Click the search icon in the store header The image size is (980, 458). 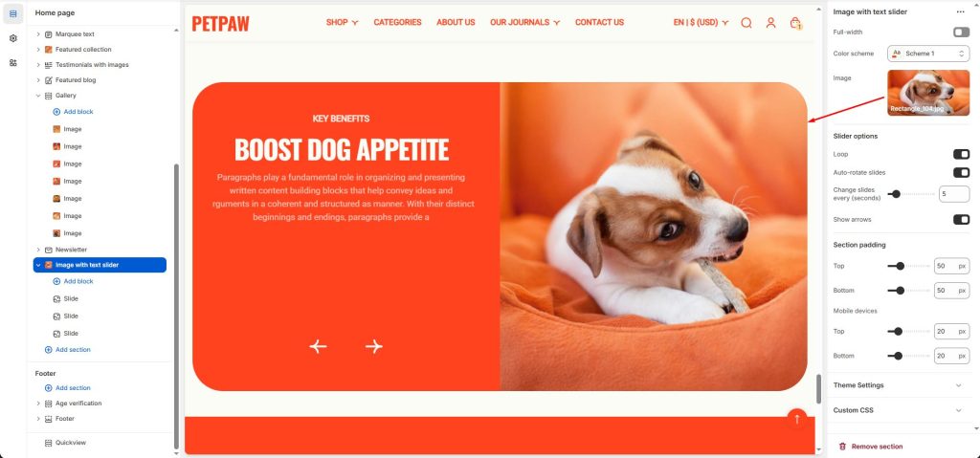coord(746,23)
